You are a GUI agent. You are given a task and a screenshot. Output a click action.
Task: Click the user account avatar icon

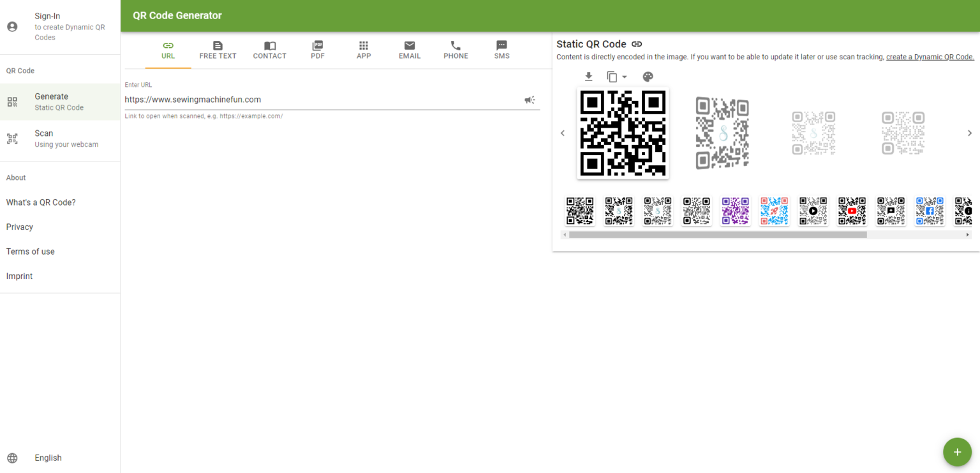click(x=11, y=26)
